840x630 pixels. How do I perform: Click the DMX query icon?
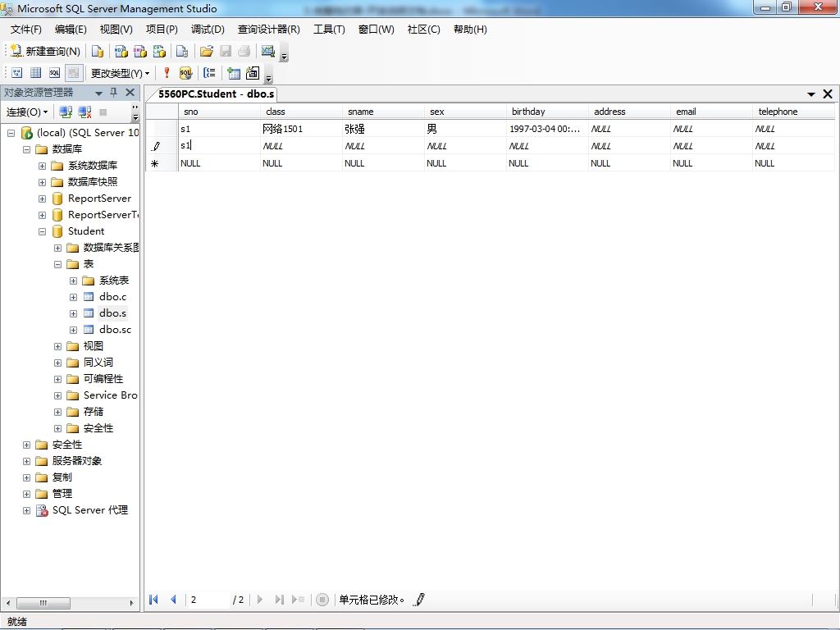(x=140, y=51)
